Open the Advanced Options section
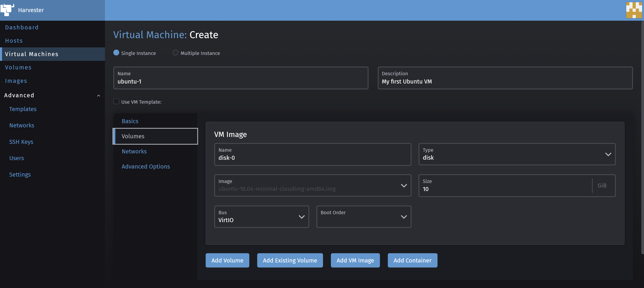Image resolution: width=644 pixels, height=288 pixels. 146,166
